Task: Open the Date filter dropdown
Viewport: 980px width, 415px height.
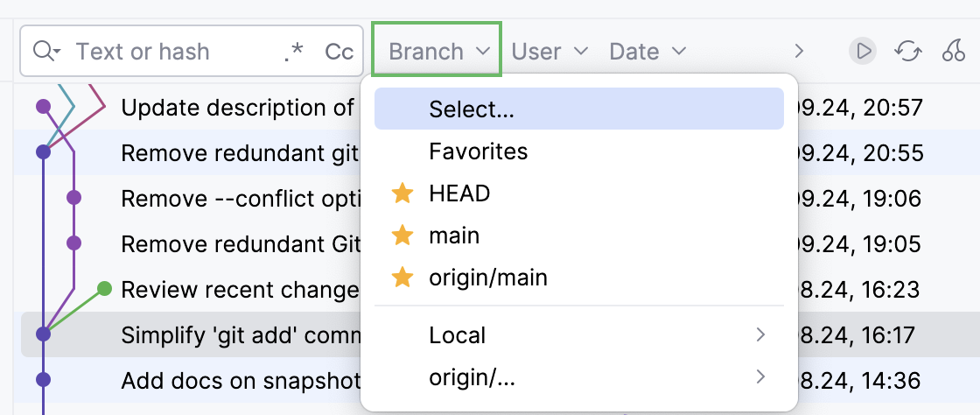Action: pos(647,52)
